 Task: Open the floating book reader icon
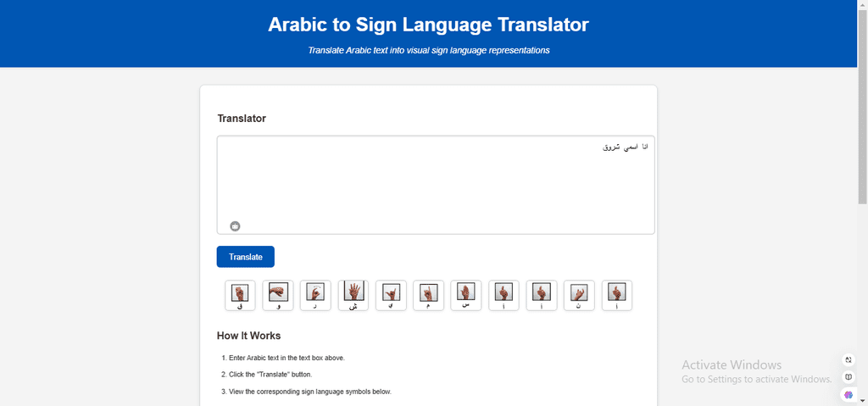(848, 377)
